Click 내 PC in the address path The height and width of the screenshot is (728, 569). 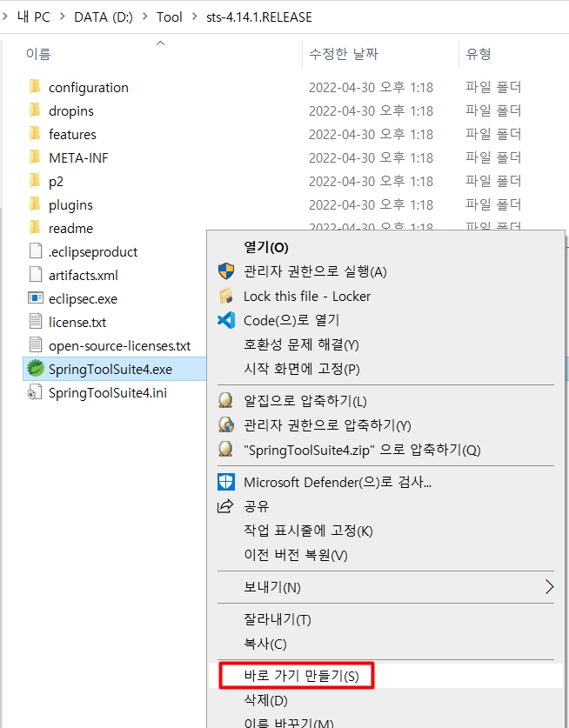pos(33,17)
